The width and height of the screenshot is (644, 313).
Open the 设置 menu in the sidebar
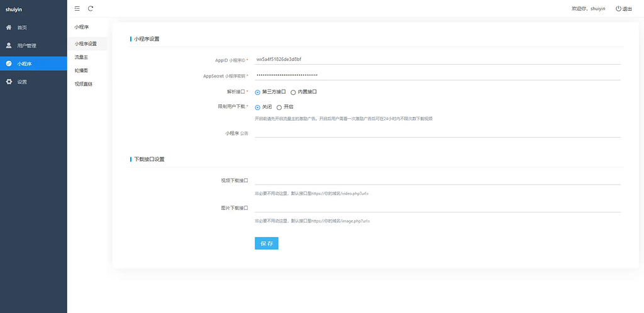coord(33,82)
